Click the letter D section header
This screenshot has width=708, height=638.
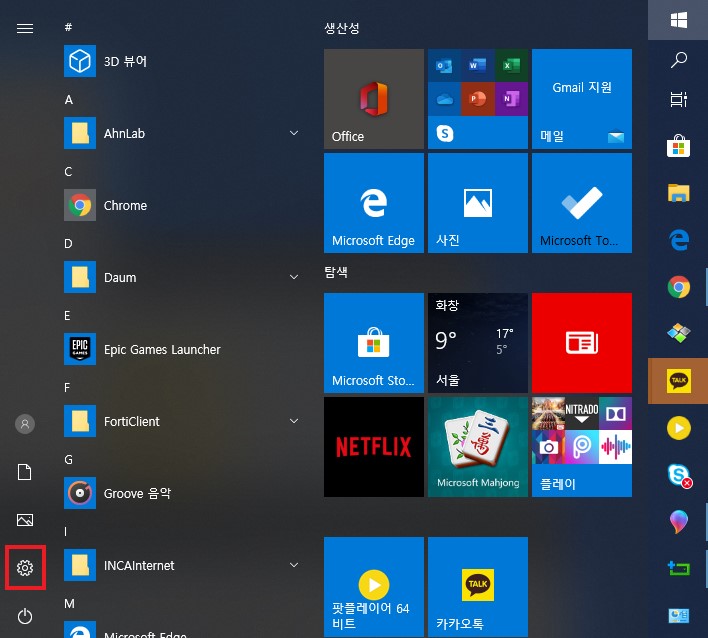tap(68, 244)
